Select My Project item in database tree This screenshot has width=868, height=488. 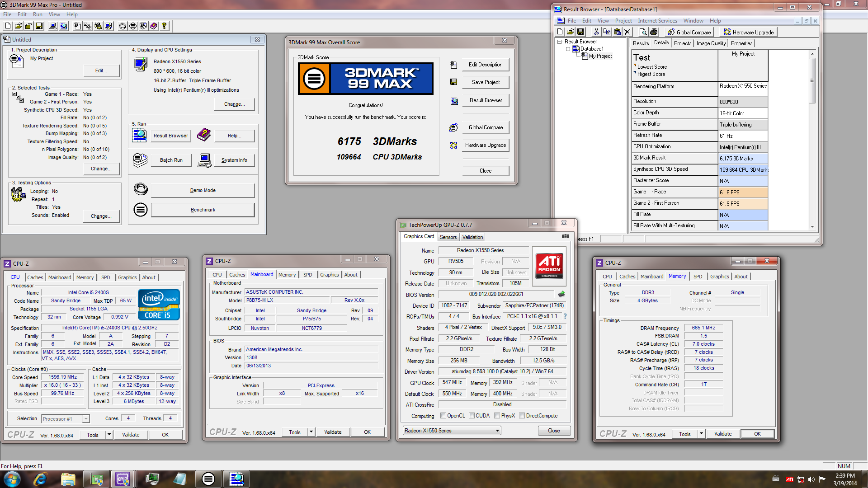[600, 56]
